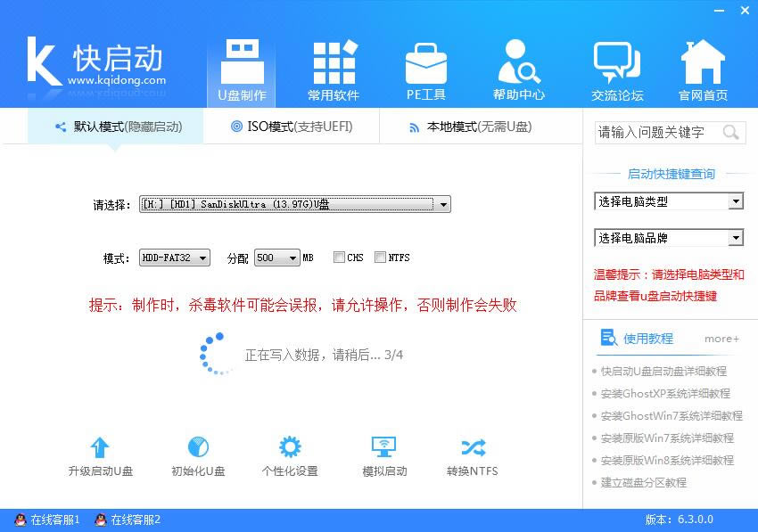Click the 在线客服1 QQ penguin icon

[21, 520]
